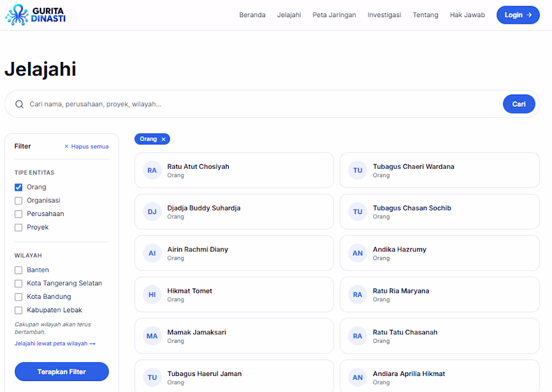Image resolution: width=552 pixels, height=392 pixels.
Task: Open the Andika Hazrumy name text
Action: (399, 249)
